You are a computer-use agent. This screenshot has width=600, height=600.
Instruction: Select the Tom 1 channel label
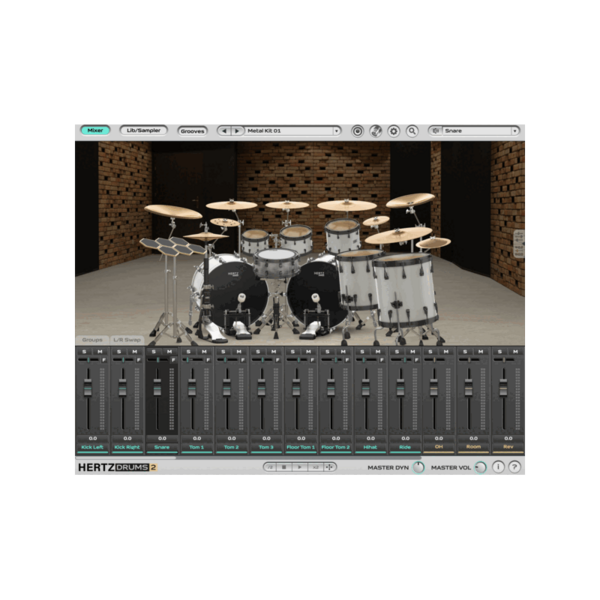click(197, 447)
